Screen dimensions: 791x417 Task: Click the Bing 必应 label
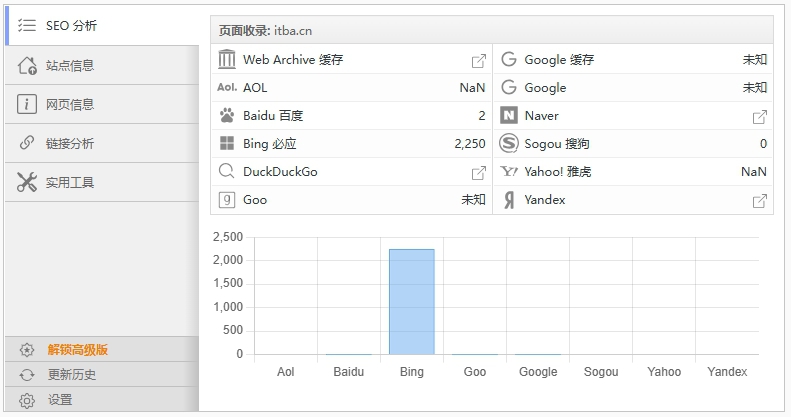[x=269, y=144]
